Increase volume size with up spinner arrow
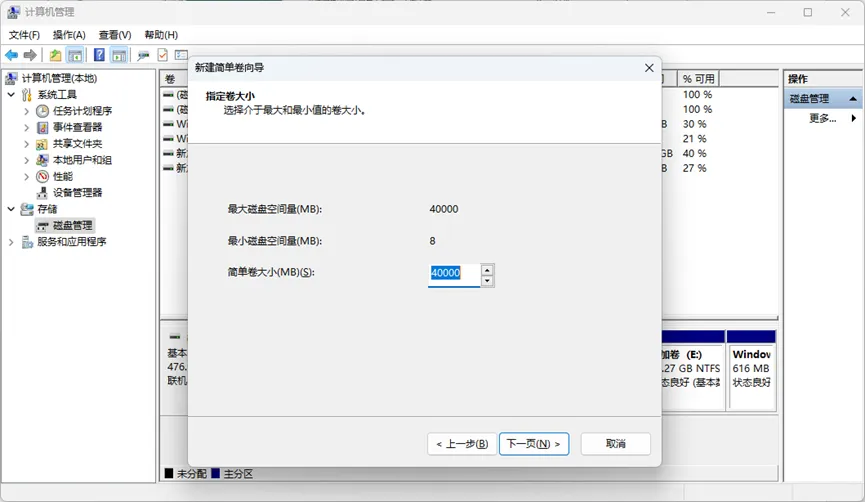The width and height of the screenshot is (865, 502). (487, 270)
